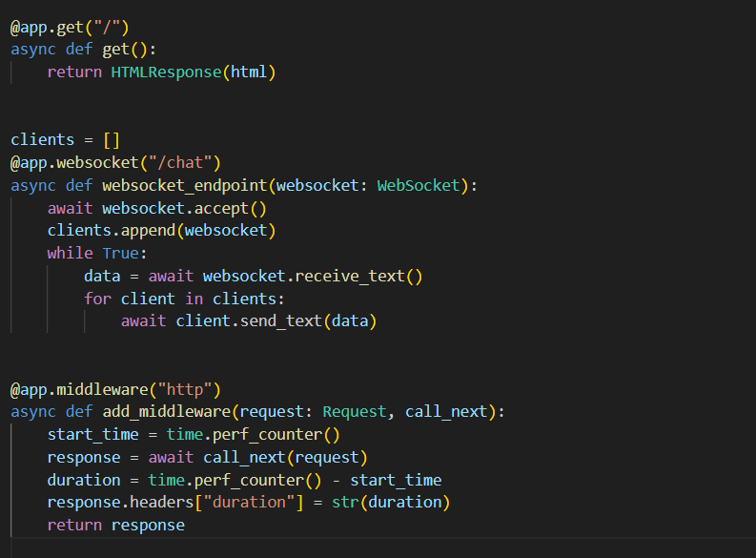
Task: Click the clients = [] assignment line
Action: [65, 140]
